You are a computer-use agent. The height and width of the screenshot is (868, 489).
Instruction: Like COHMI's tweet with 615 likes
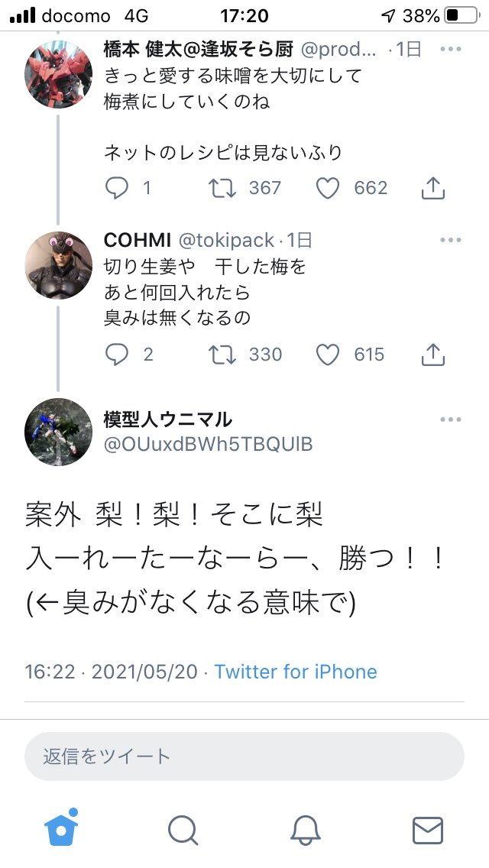pyautogui.click(x=328, y=355)
